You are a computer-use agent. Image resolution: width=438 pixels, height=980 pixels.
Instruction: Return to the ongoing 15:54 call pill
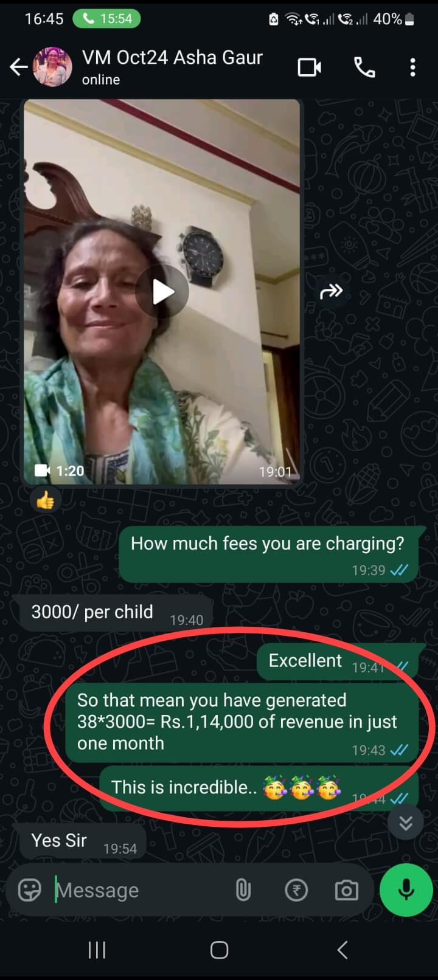(x=106, y=19)
